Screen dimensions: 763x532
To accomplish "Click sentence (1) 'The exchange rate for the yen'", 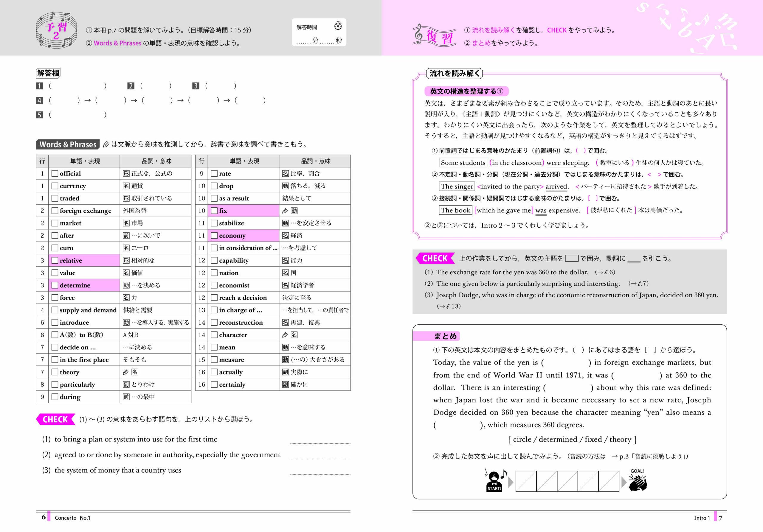I will tap(512, 272).
